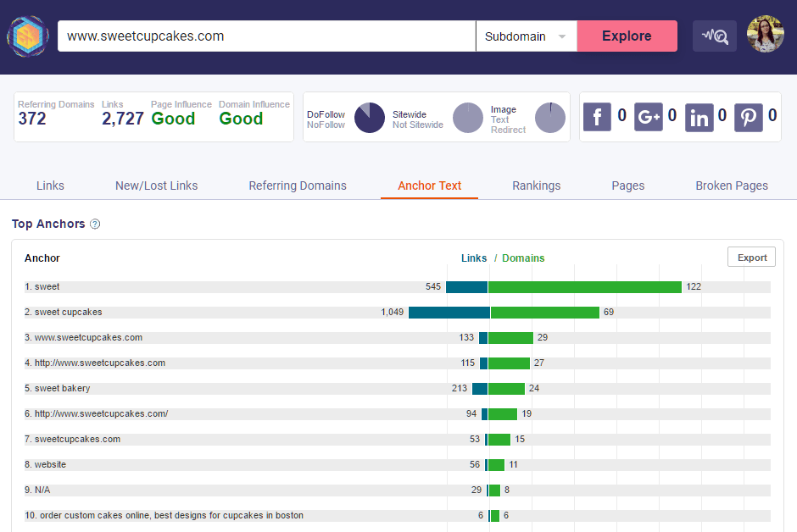Click the green domains bar for 'sweet'
The width and height of the screenshot is (797, 532).
click(x=585, y=287)
